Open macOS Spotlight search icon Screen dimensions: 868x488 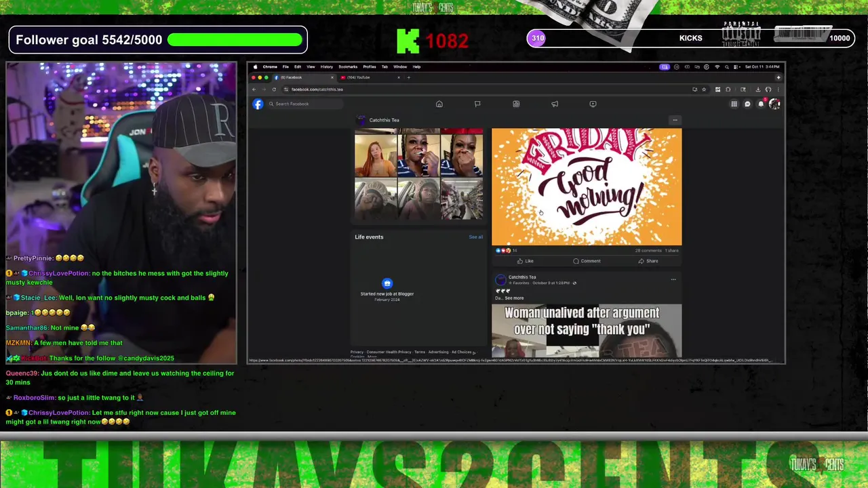(726, 66)
